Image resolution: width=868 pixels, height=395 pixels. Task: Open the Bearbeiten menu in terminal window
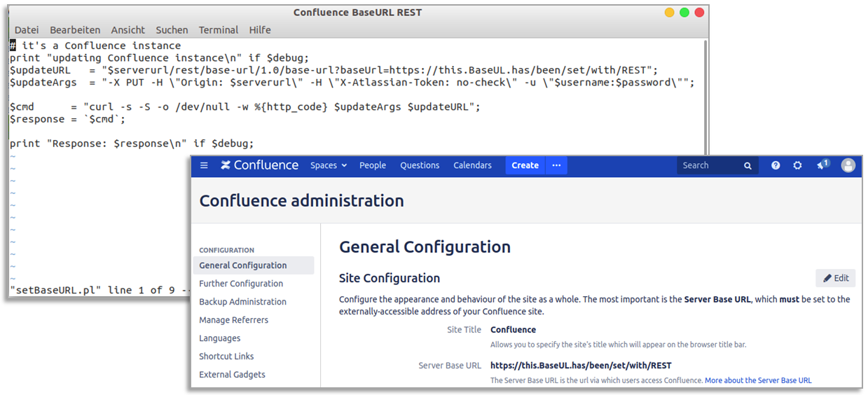75,30
